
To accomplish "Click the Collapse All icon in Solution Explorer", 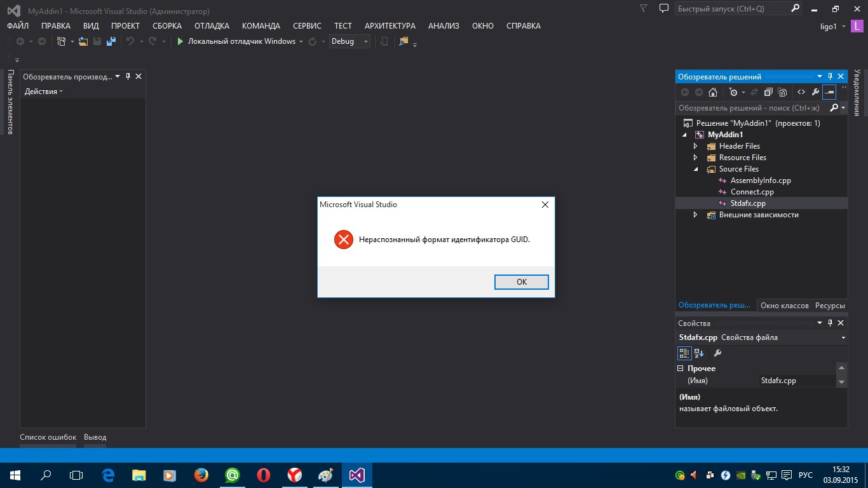I will (768, 92).
